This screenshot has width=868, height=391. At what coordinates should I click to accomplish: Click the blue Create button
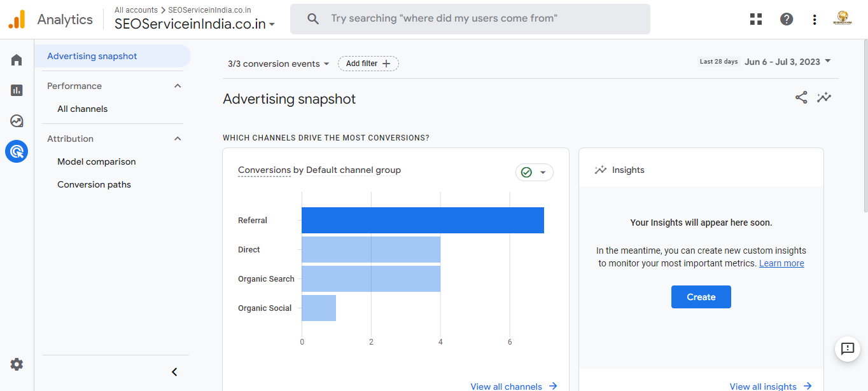point(701,297)
